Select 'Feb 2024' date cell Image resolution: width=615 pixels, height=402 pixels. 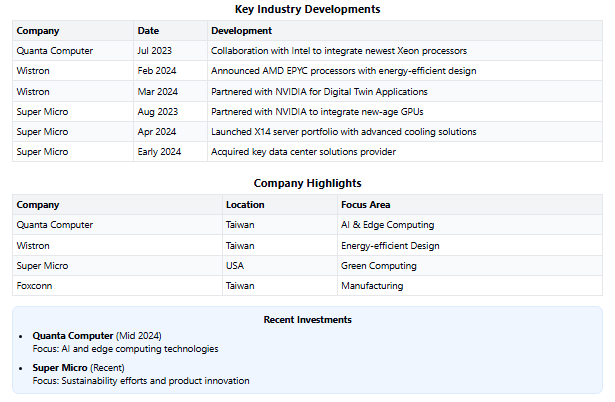coord(170,71)
